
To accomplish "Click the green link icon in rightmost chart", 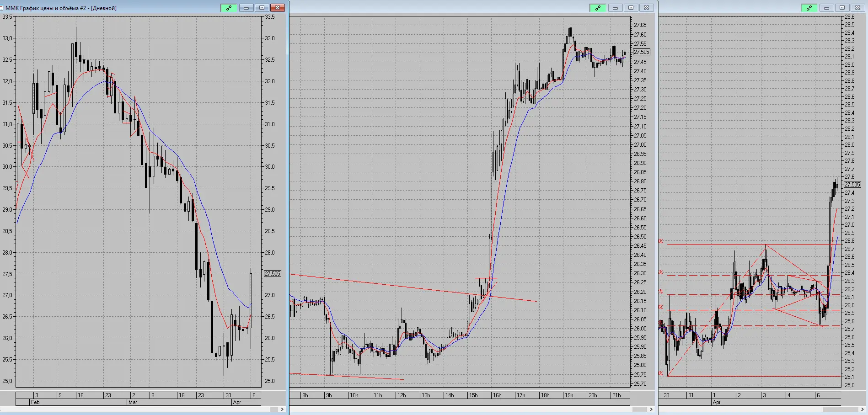I will pos(809,8).
